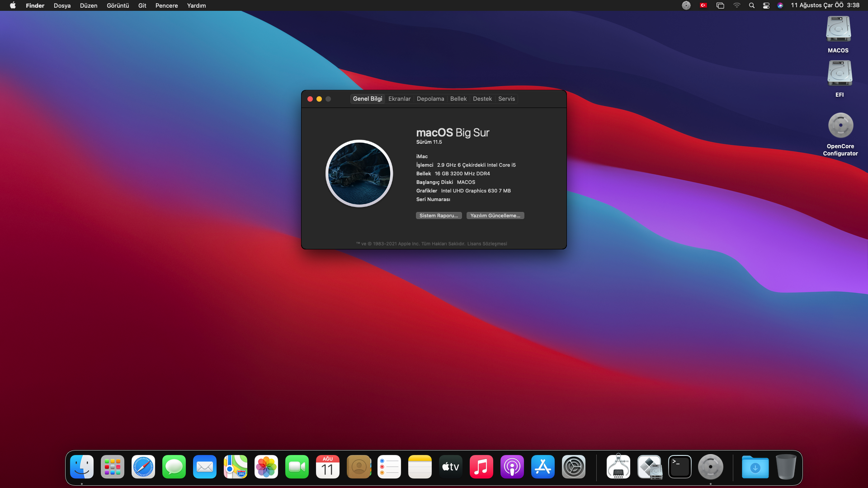The height and width of the screenshot is (488, 868).
Task: Open the MACOS drive icon
Action: tap(838, 29)
